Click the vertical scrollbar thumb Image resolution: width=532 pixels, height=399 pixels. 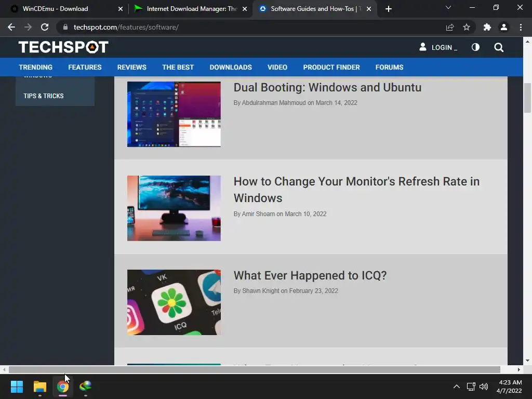(x=527, y=98)
